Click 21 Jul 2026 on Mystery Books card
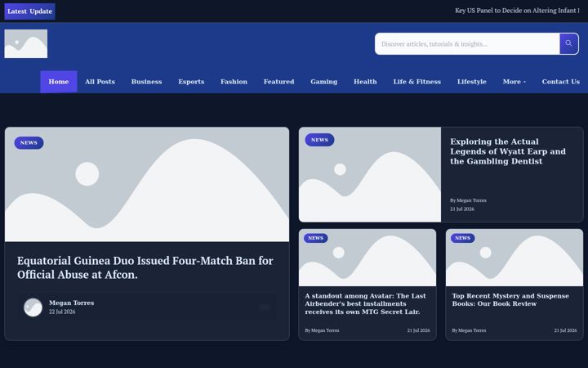The width and height of the screenshot is (588, 368). 565,330
